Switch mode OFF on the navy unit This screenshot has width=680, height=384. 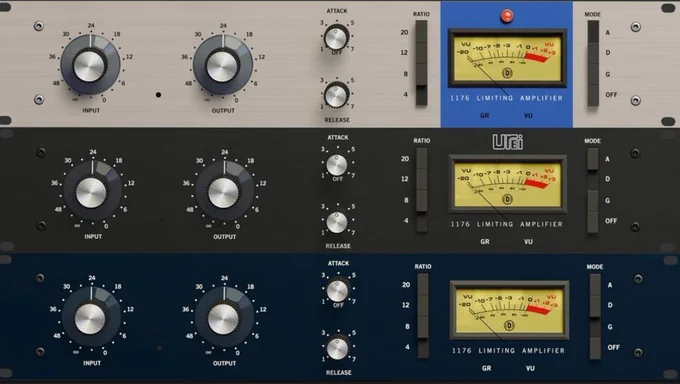595,348
